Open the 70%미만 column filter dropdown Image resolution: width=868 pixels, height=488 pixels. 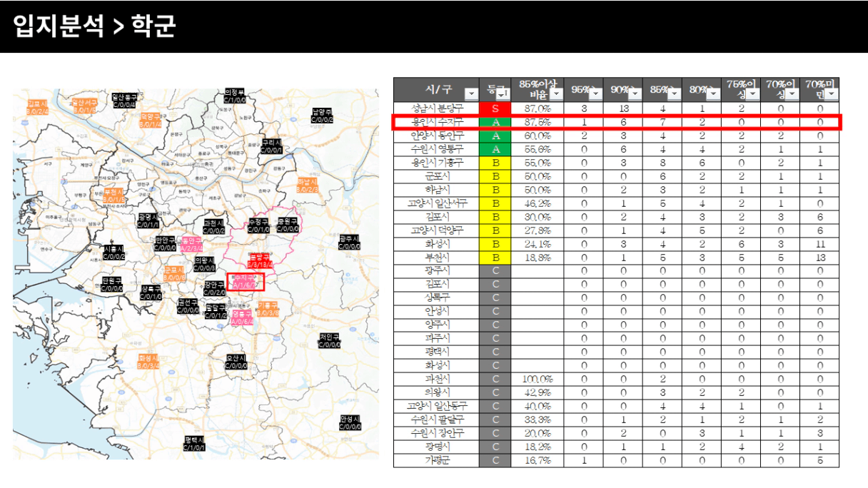tap(832, 93)
